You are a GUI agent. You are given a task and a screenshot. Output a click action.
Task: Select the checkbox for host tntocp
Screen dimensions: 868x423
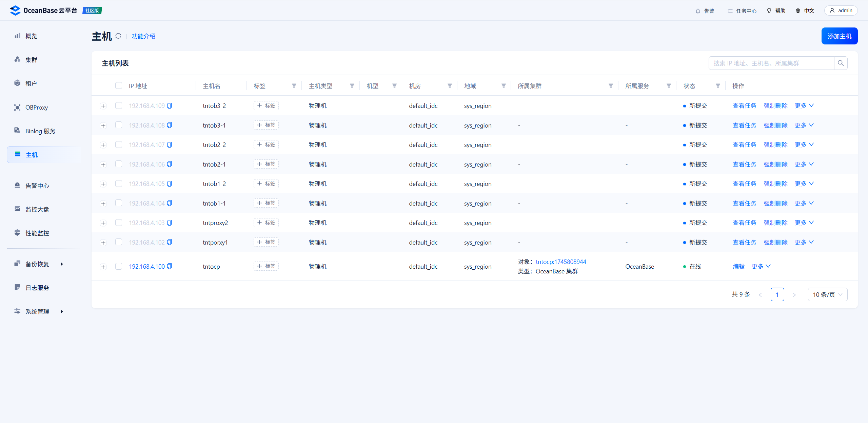(x=118, y=266)
